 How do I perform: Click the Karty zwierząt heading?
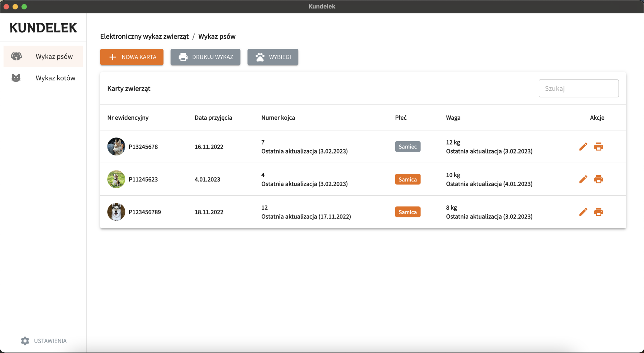(129, 89)
